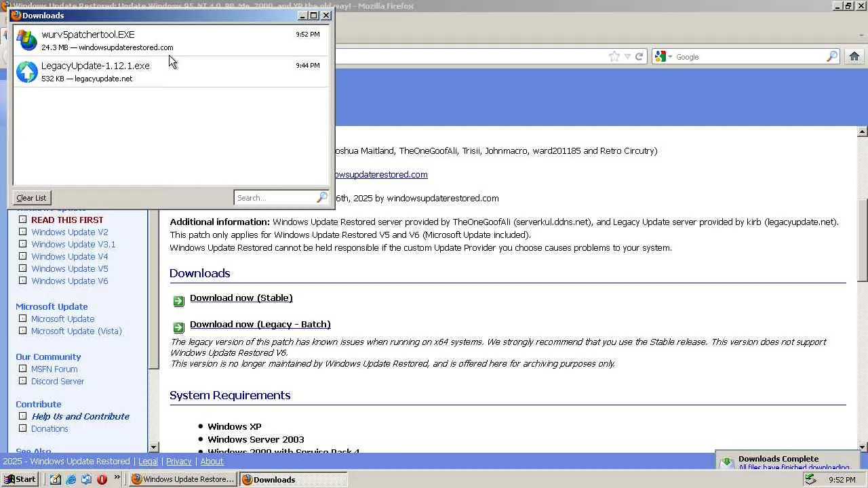Open the Donations sidebar link
Screen dimensions: 868x488
50,428
